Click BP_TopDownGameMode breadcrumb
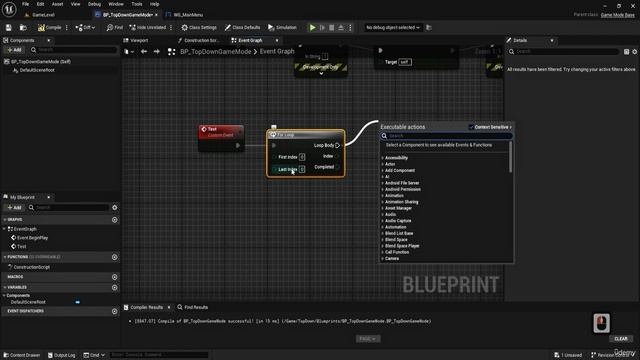The width and height of the screenshot is (640, 360). (x=216, y=51)
